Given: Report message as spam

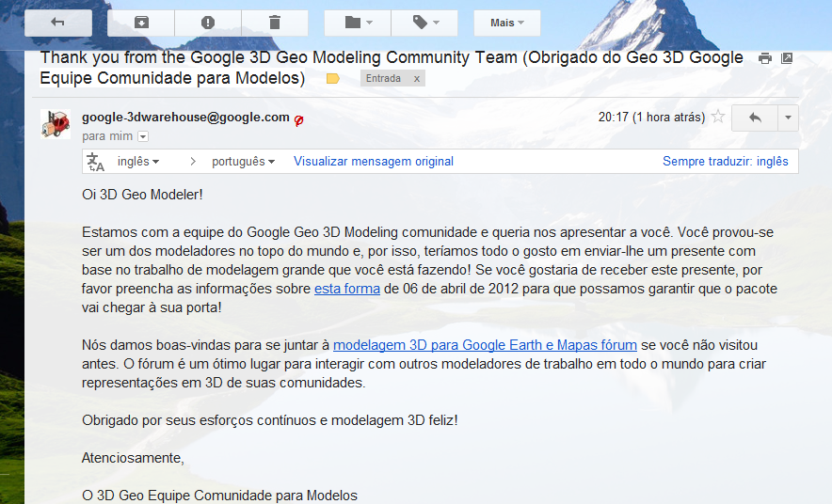Looking at the screenshot, I should click(208, 23).
